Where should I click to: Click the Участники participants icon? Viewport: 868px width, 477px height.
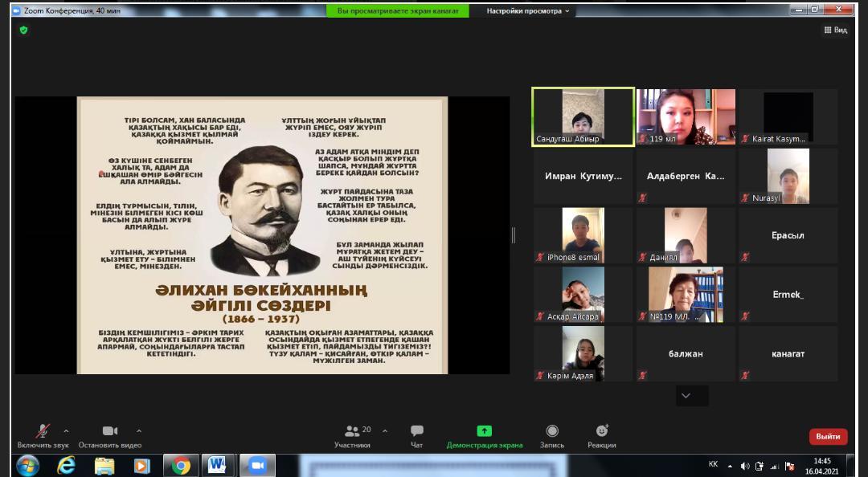pyautogui.click(x=352, y=431)
